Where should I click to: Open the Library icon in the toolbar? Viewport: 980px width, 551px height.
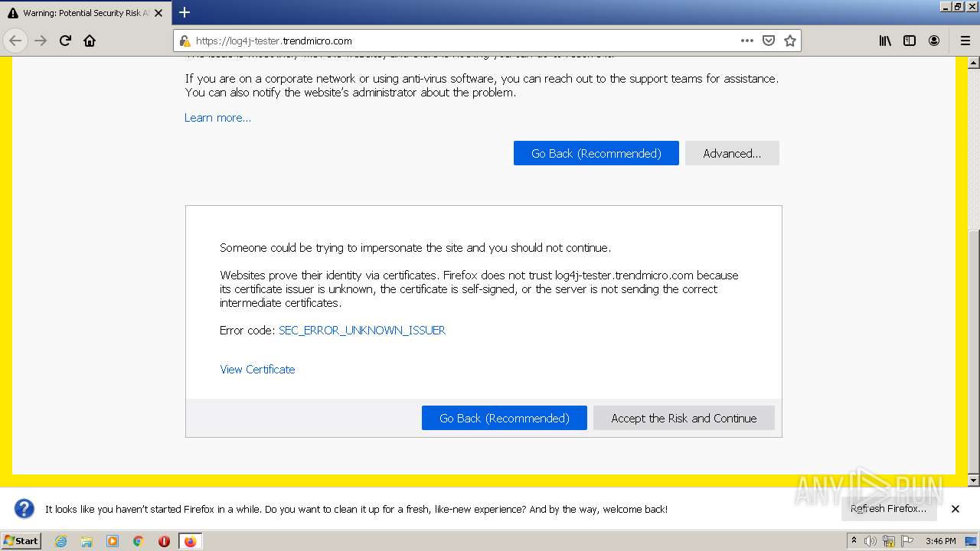(885, 41)
